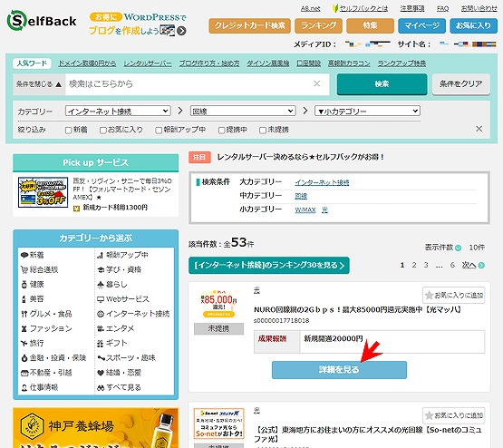Click レンタルサーバー popular word link
The height and width of the screenshot is (448, 503).
click(x=148, y=63)
